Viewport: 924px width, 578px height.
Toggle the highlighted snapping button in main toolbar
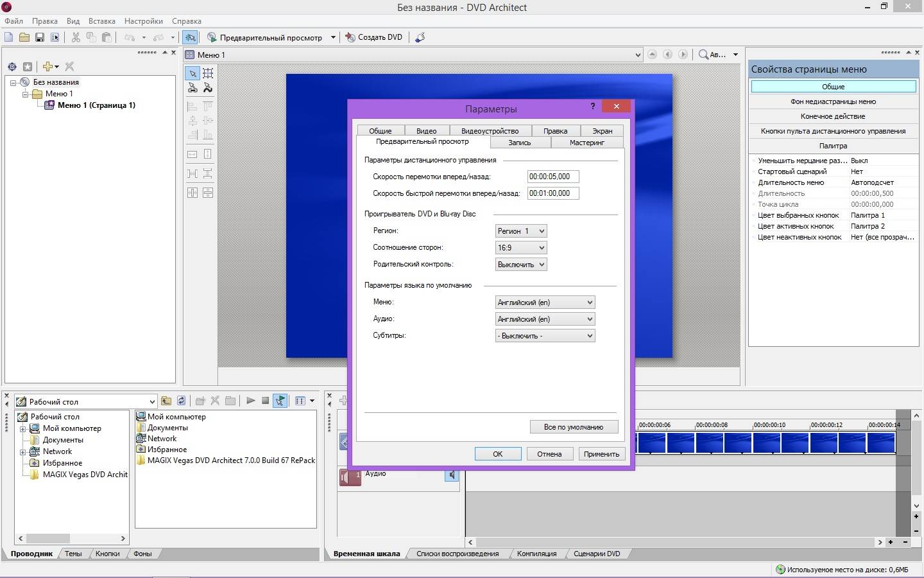coord(190,37)
